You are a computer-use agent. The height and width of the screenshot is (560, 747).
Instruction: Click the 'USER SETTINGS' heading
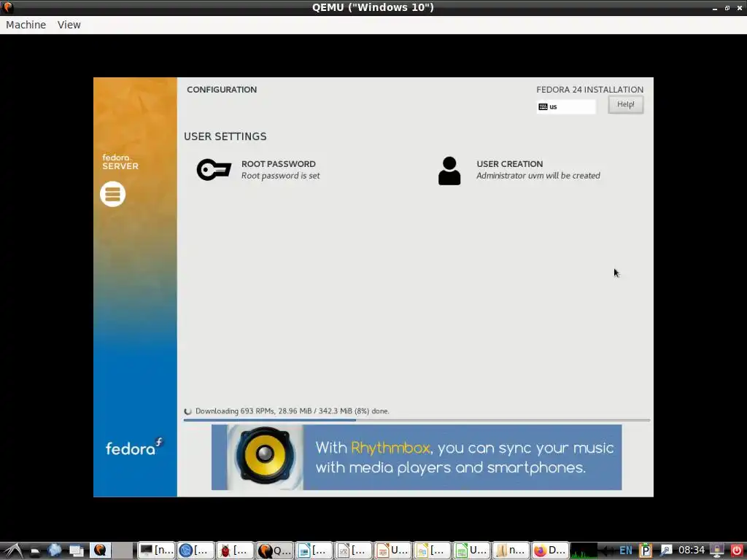click(x=225, y=136)
